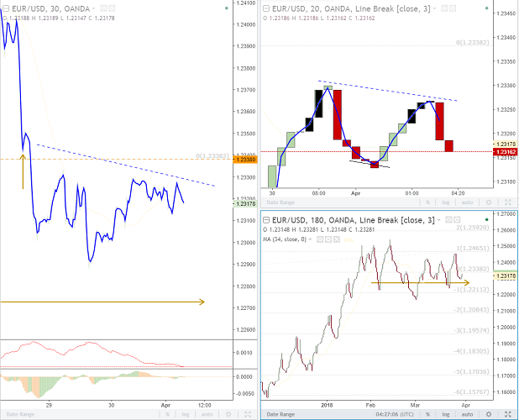Toggle the eye icon on the EUR/USD 30 chart
Image resolution: width=519 pixels, height=420 pixels.
103,8
